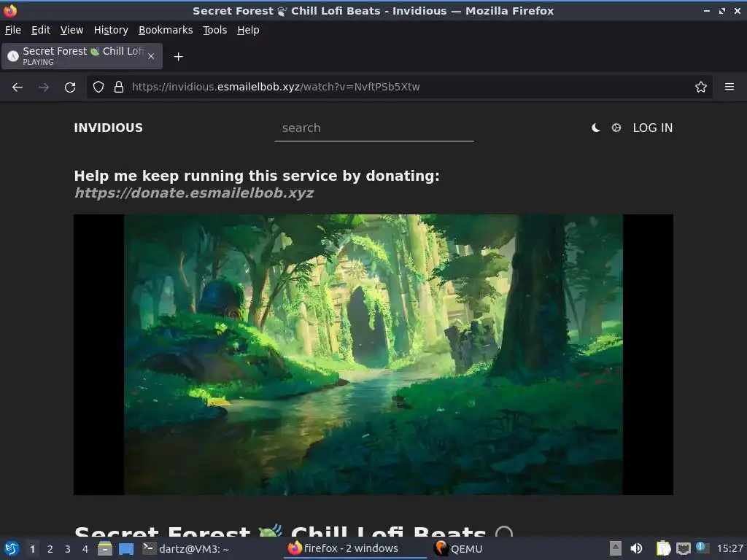Go back to previous page

(x=18, y=87)
